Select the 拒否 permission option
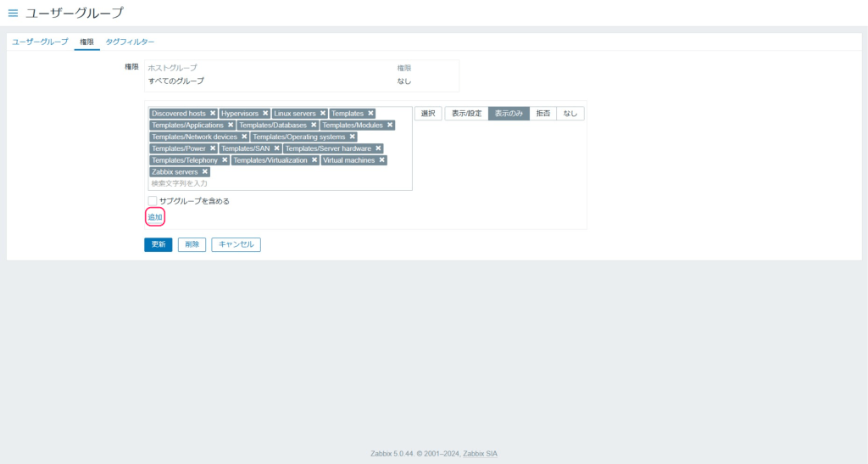Image resolution: width=868 pixels, height=464 pixels. pos(542,114)
